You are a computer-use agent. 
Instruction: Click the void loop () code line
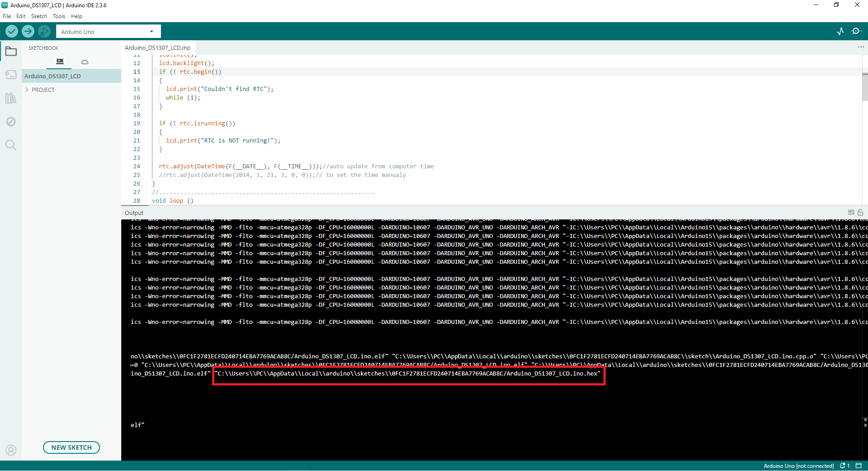pyautogui.click(x=173, y=201)
